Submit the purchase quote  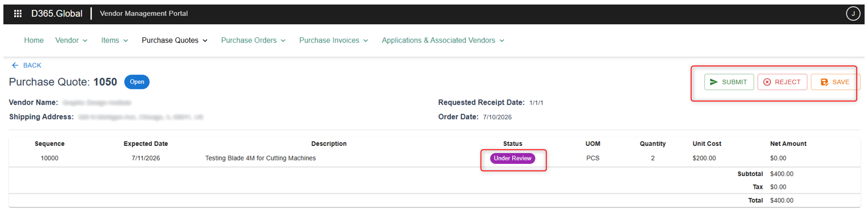729,82
